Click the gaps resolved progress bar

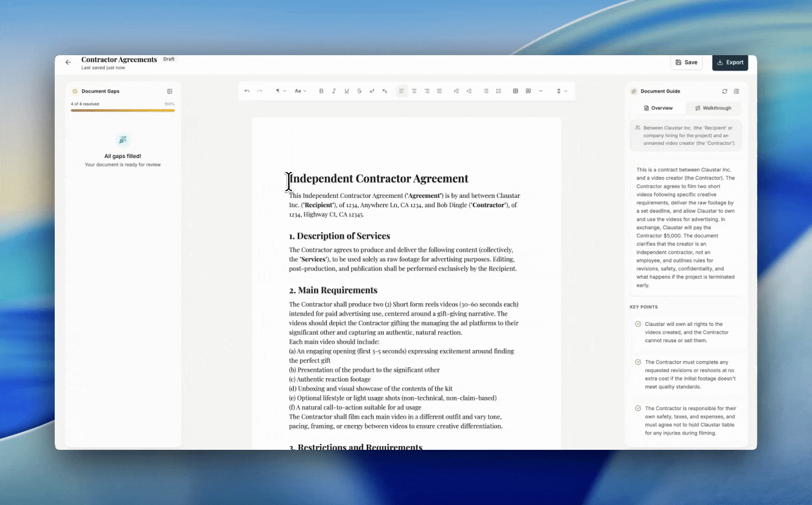coord(123,110)
